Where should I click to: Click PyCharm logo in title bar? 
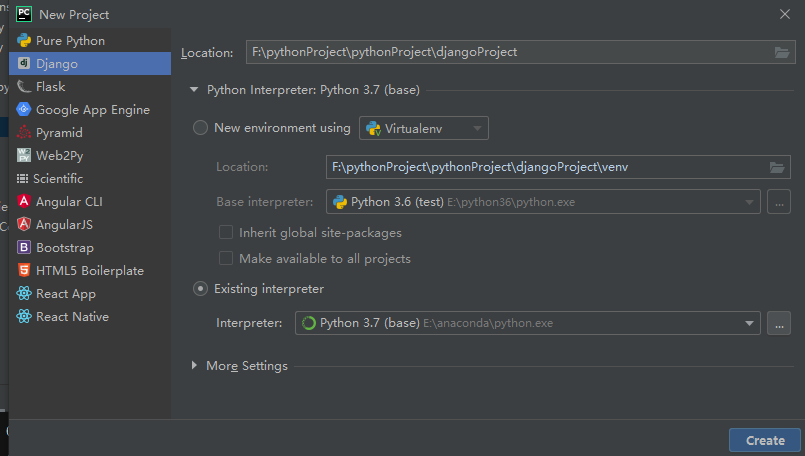click(24, 14)
